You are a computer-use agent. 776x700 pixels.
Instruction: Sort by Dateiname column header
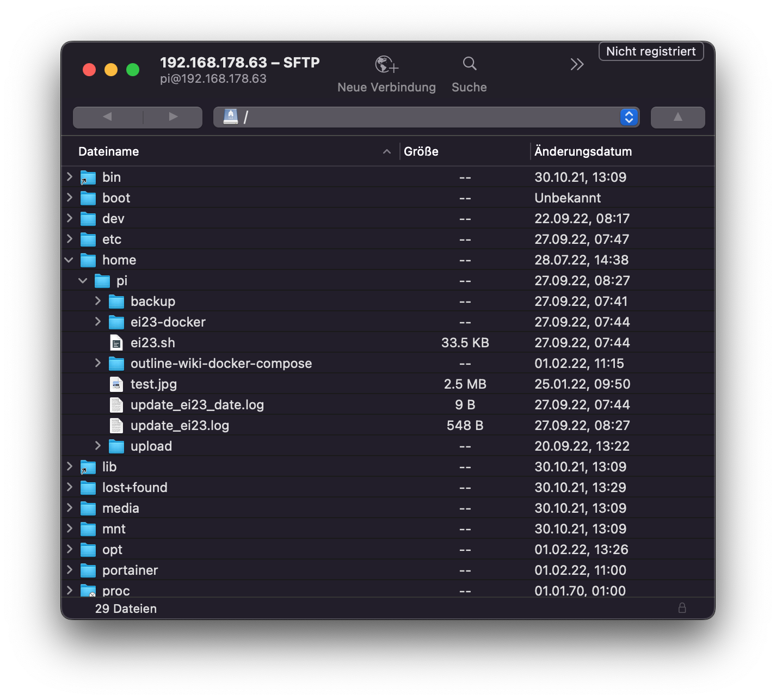coord(109,152)
